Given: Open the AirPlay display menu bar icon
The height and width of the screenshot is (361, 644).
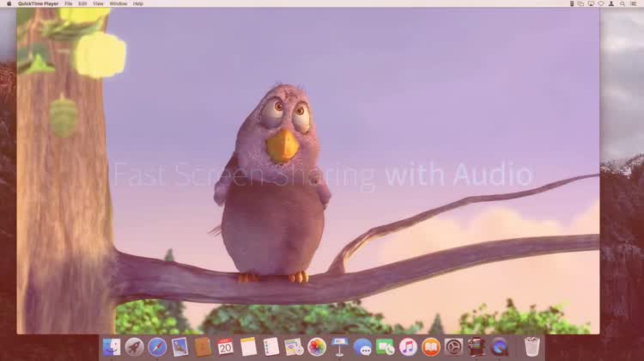Looking at the screenshot, I should 591,3.
